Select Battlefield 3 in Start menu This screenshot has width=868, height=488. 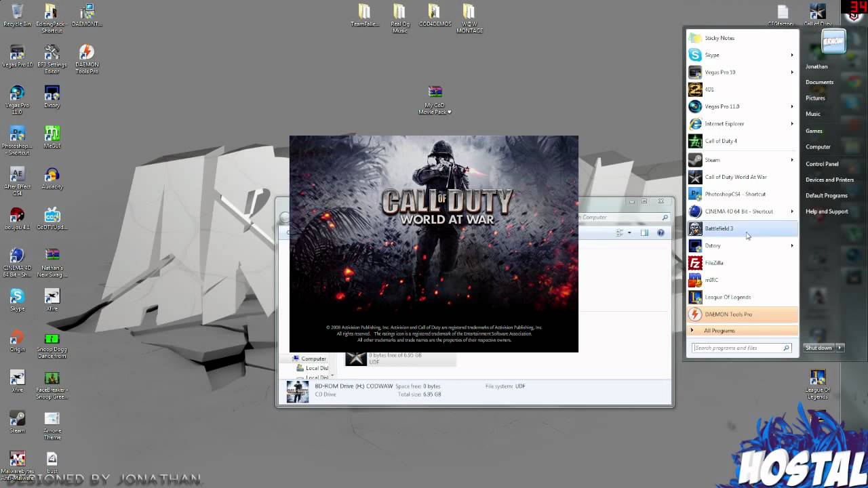coord(742,228)
